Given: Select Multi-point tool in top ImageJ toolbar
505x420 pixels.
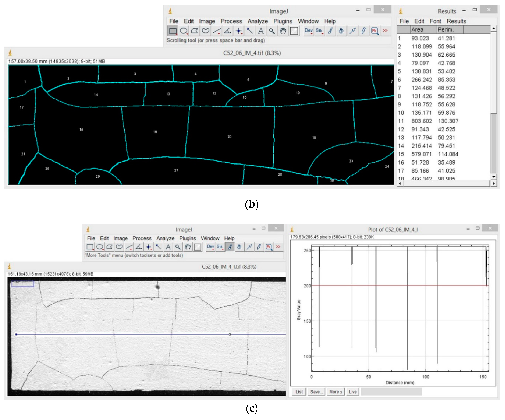Looking at the screenshot, I should [239, 31].
